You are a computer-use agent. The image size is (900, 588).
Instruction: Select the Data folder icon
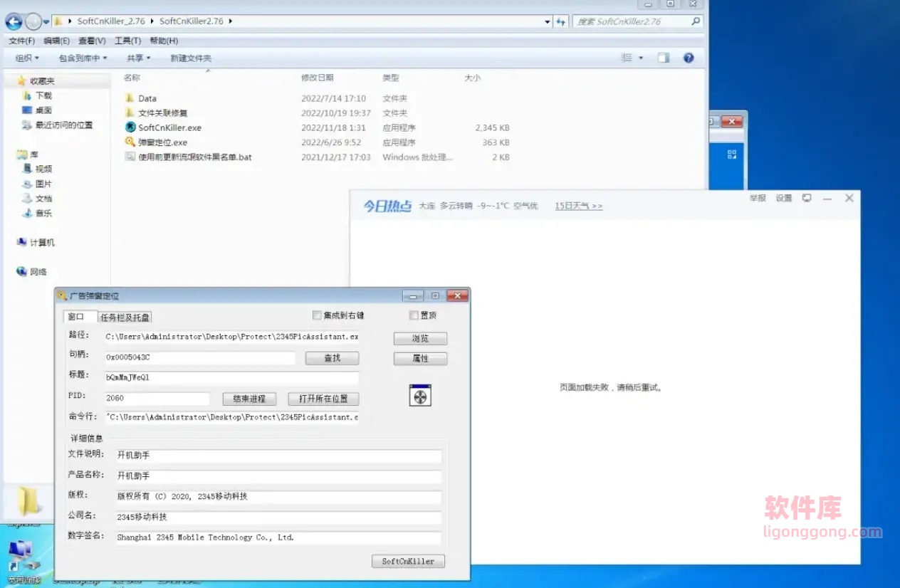[130, 98]
